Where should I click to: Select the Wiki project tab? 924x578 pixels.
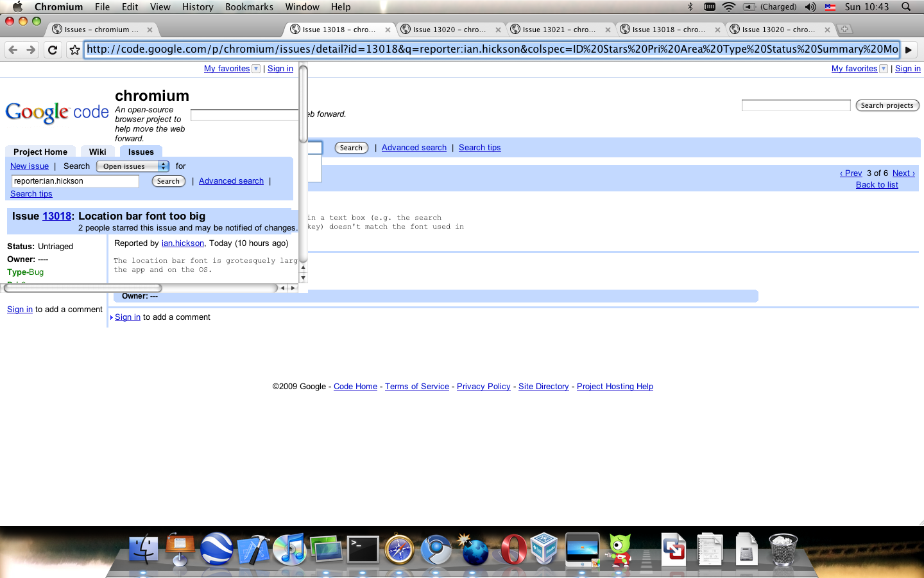coord(98,152)
